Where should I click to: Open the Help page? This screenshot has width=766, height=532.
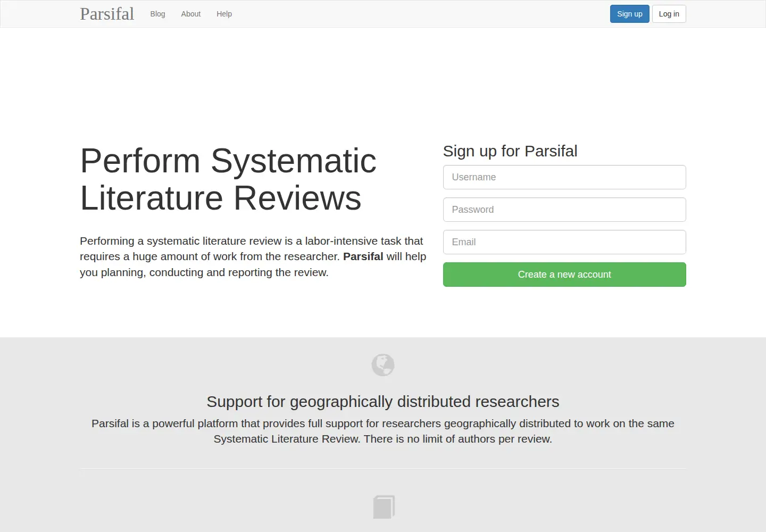click(224, 14)
